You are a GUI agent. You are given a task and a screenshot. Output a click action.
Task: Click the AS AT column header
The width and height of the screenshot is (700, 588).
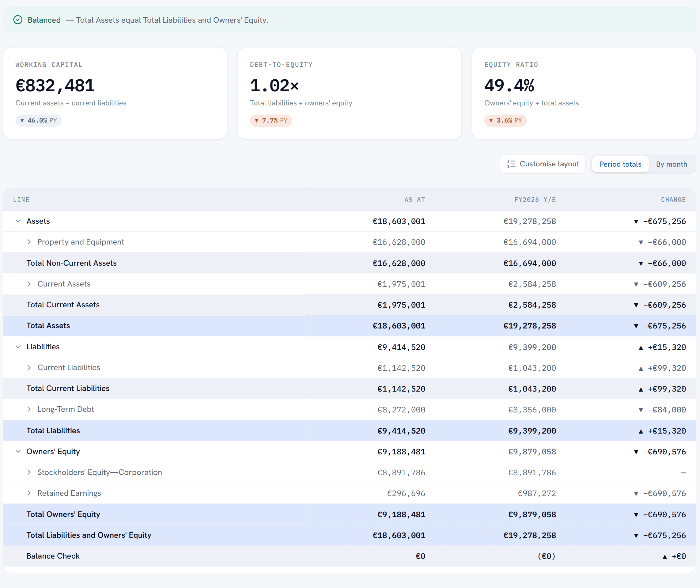pyautogui.click(x=415, y=200)
